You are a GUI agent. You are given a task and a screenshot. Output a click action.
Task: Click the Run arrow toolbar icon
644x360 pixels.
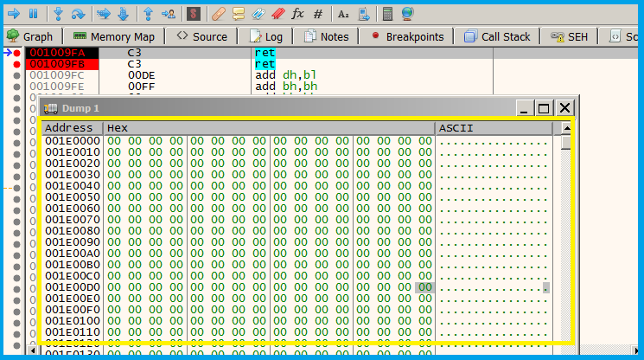[14, 14]
